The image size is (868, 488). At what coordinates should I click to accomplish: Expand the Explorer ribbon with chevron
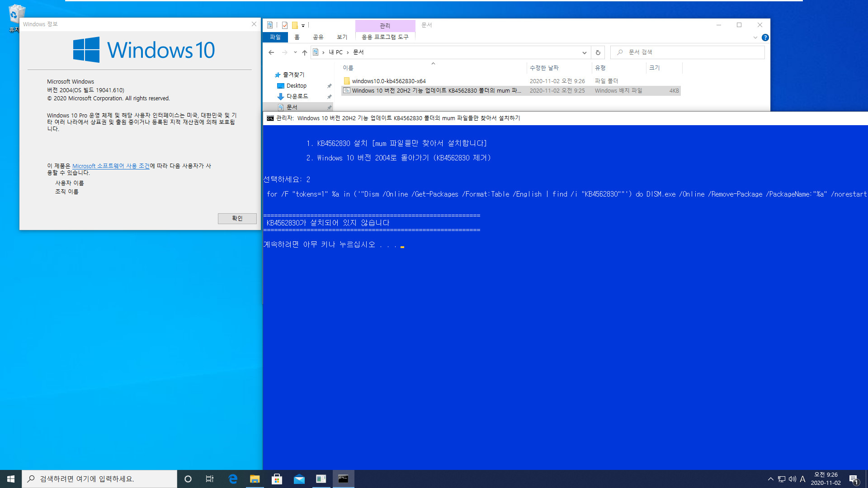tap(755, 38)
